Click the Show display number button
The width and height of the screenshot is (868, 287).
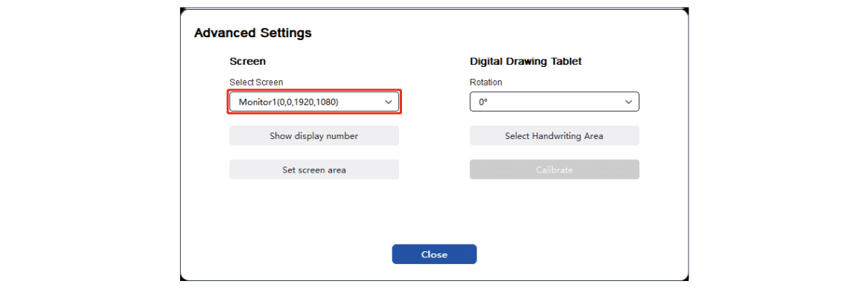pos(314,136)
